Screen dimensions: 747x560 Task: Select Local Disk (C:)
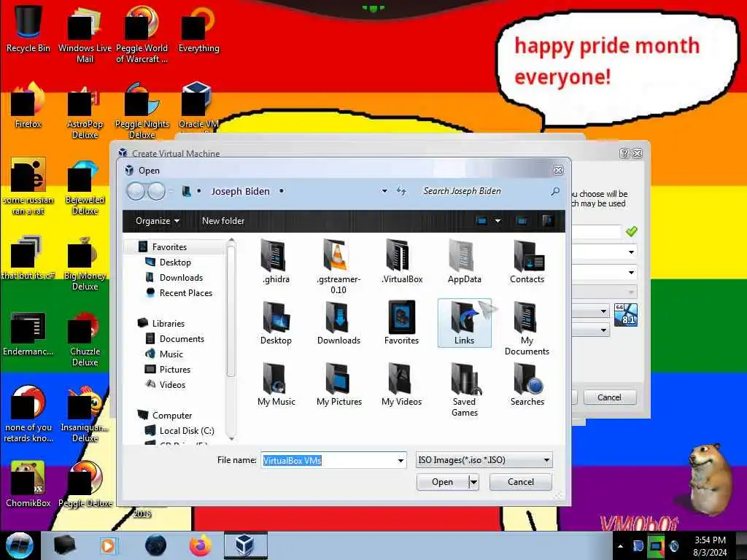(x=187, y=431)
